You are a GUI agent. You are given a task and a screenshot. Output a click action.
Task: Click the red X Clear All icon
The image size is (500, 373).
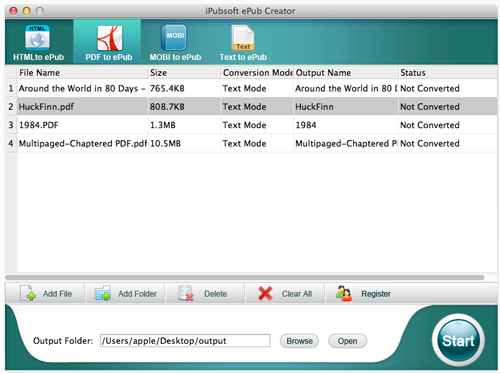(x=265, y=293)
